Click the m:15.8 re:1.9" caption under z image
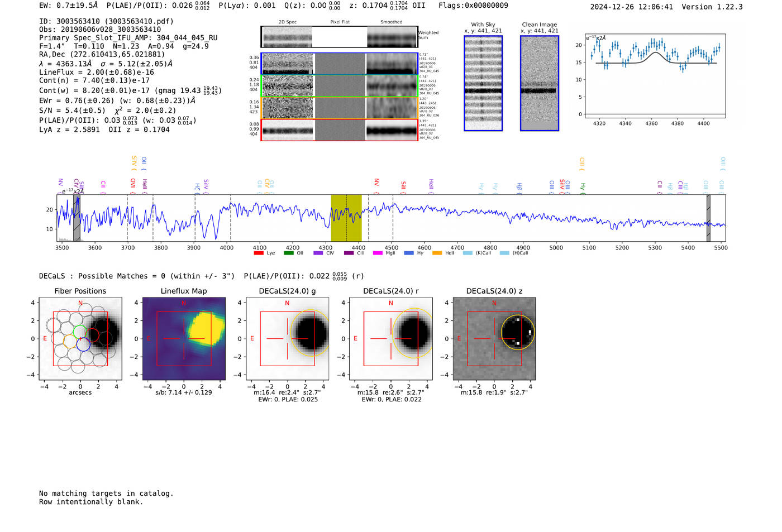 tap(494, 392)
